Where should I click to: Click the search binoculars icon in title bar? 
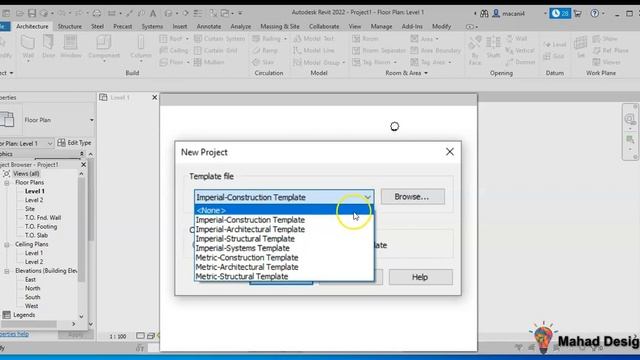(x=484, y=13)
